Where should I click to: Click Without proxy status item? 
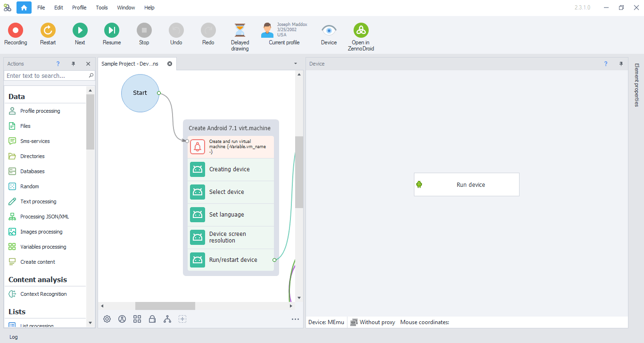[372, 322]
